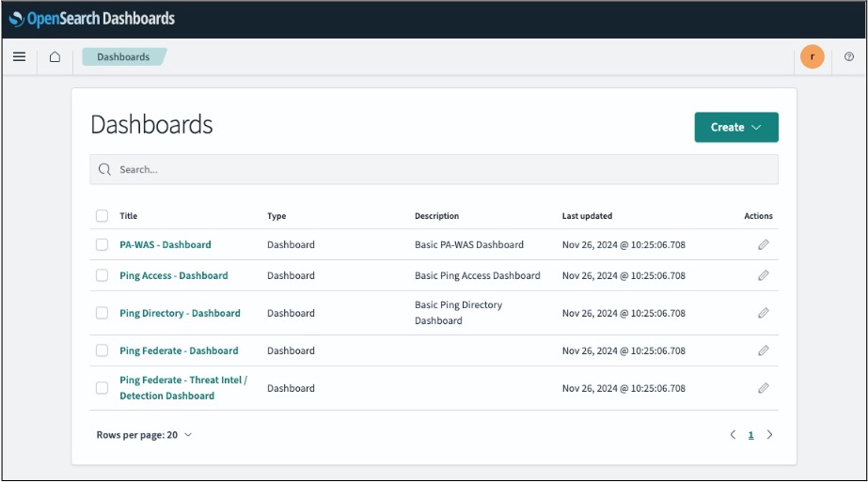The image size is (868, 482).
Task: Open the Rows per page selector
Action: pyautogui.click(x=144, y=435)
